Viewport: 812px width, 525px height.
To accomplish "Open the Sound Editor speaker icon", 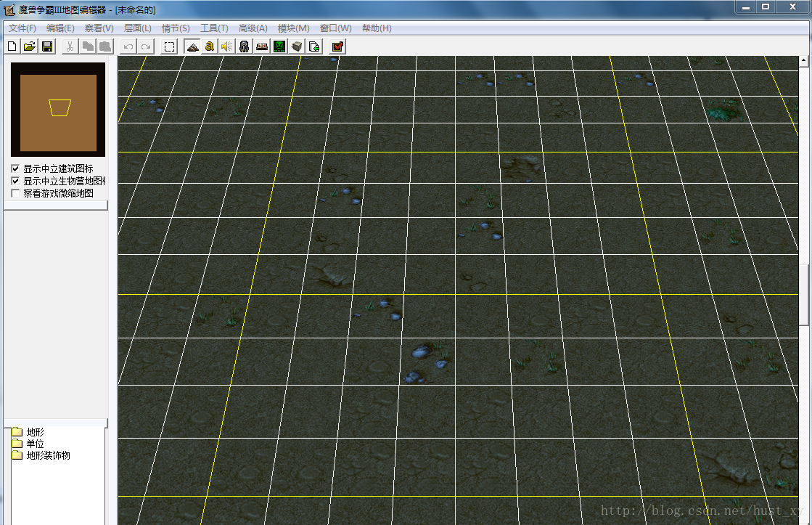I will point(227,46).
